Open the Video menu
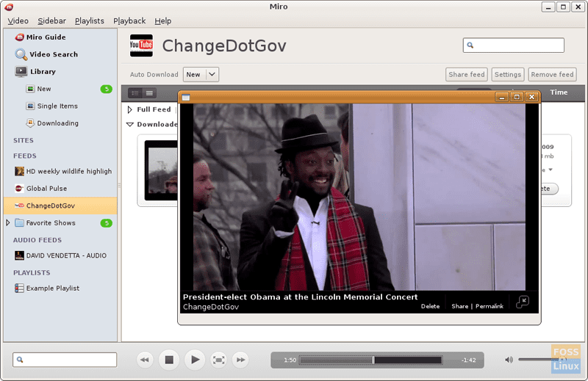Screen dimensions: 588x381 point(18,21)
